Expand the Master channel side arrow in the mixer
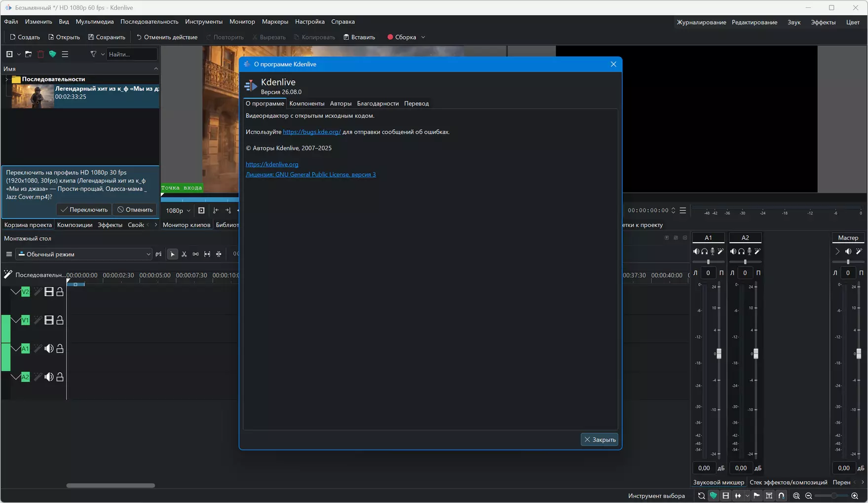 click(837, 251)
